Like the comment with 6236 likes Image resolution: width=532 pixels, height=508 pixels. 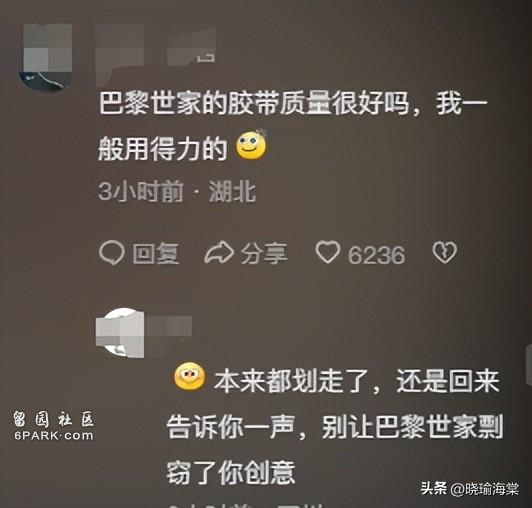[327, 252]
